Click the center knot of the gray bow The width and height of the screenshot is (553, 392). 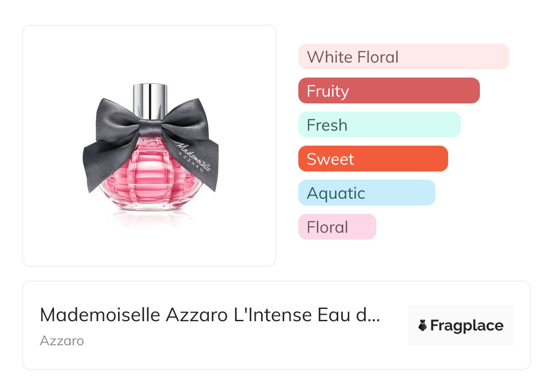coord(151,128)
